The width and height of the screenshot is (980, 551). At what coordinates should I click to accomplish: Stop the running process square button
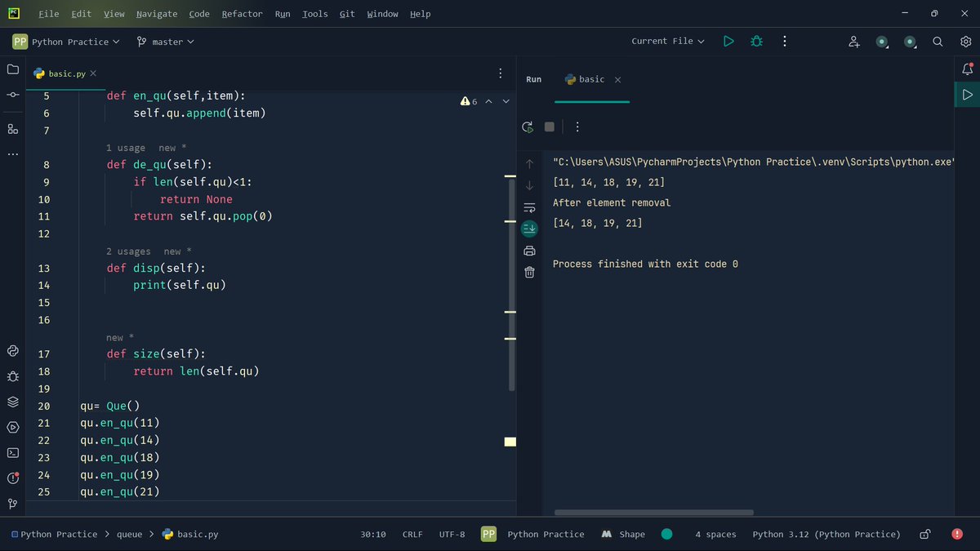(x=550, y=127)
